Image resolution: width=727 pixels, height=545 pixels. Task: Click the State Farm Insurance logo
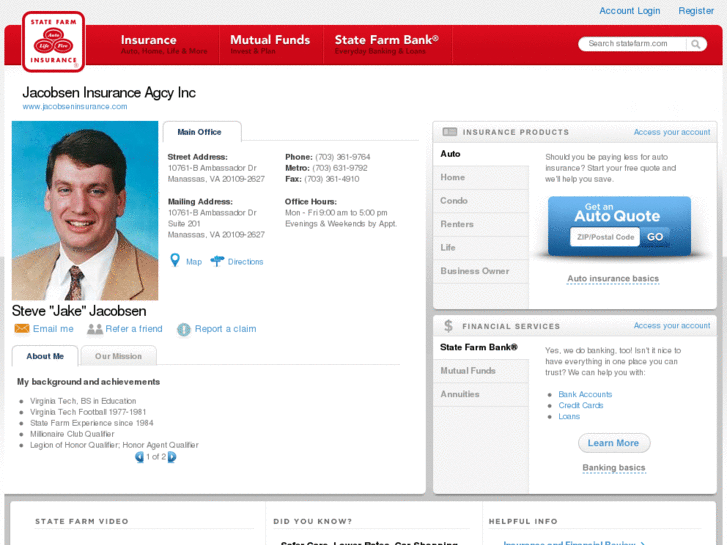tap(53, 42)
